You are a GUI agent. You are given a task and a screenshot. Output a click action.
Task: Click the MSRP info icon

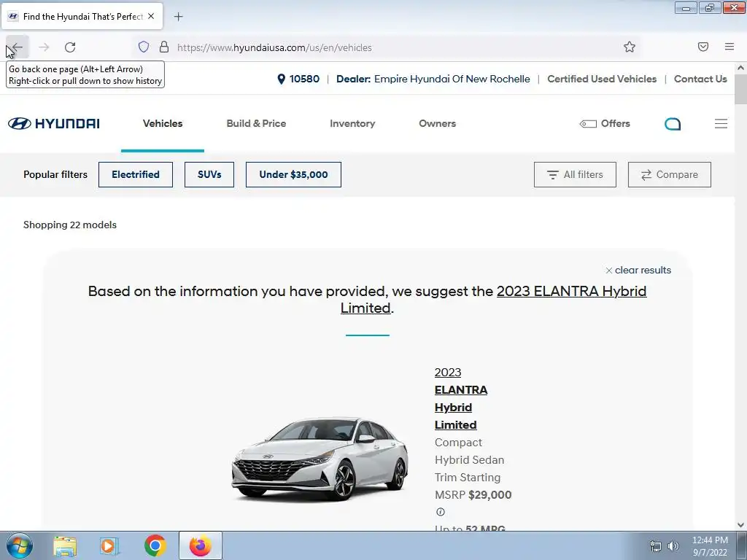pos(440,512)
